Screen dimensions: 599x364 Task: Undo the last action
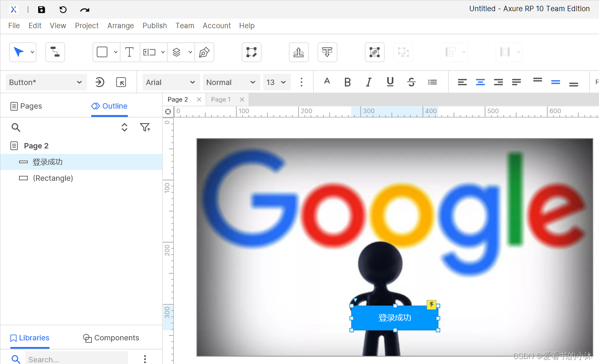tap(63, 10)
